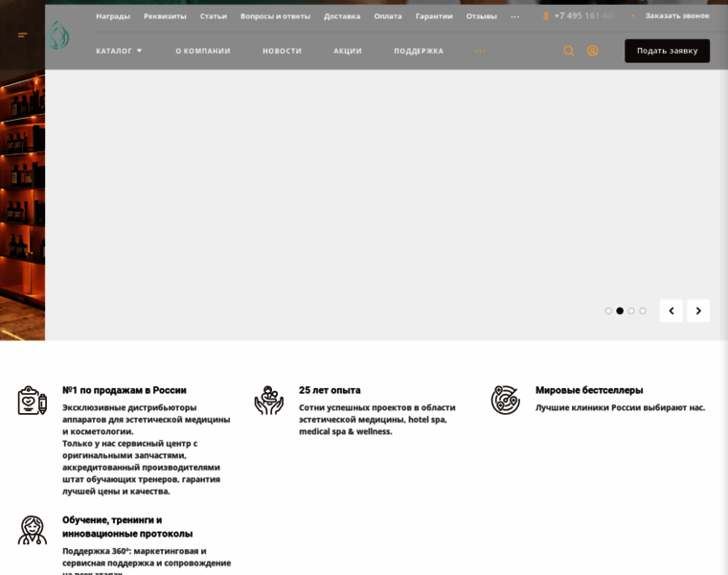Screen dimensions: 728x575
Task: Expand orange ellipsis in main navigation
Action: point(480,51)
